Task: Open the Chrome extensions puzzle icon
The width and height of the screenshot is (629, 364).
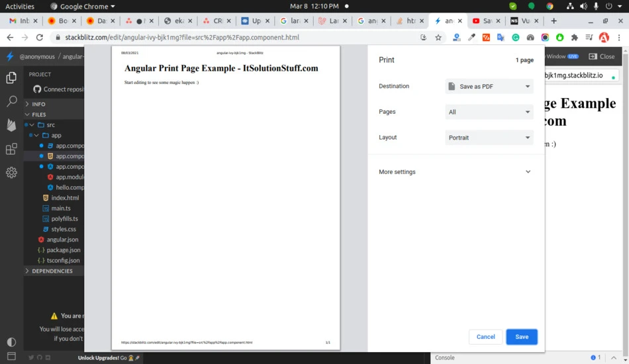Action: tap(575, 37)
